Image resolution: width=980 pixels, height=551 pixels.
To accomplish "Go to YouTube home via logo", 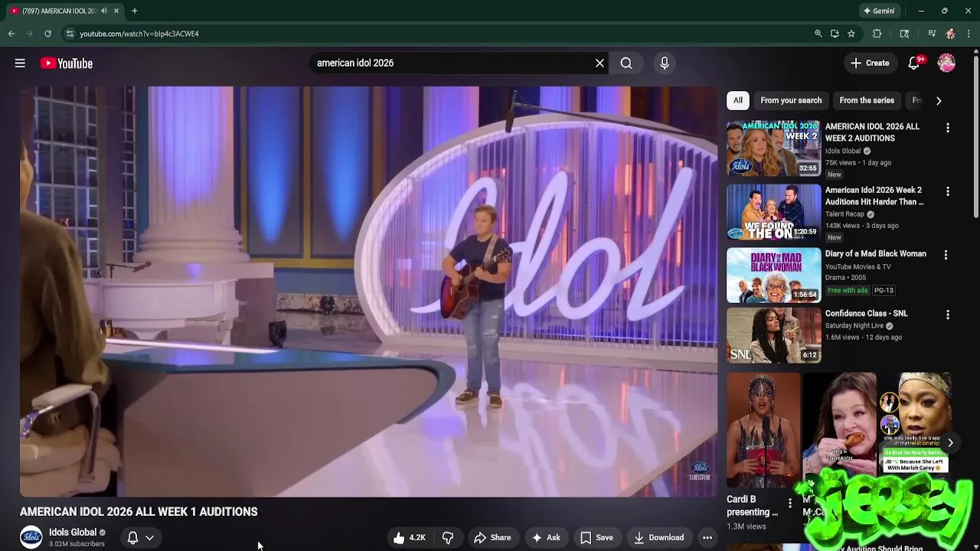I will pyautogui.click(x=67, y=64).
